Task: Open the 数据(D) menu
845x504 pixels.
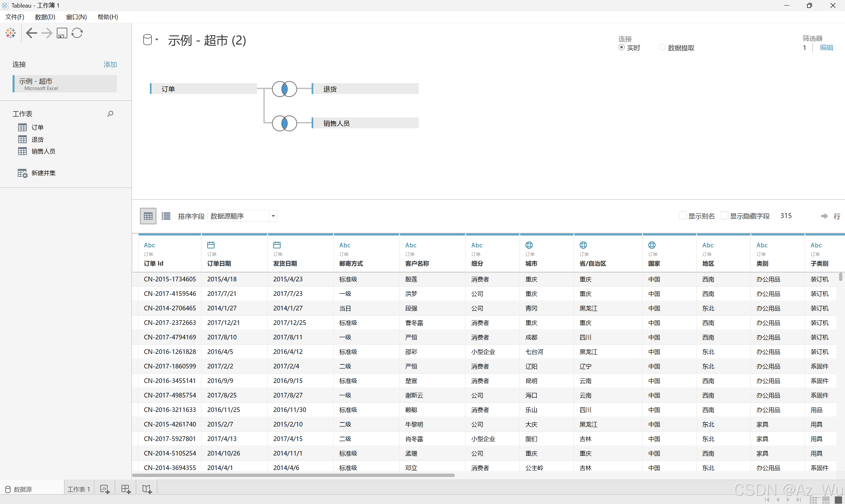Action: coord(45,17)
